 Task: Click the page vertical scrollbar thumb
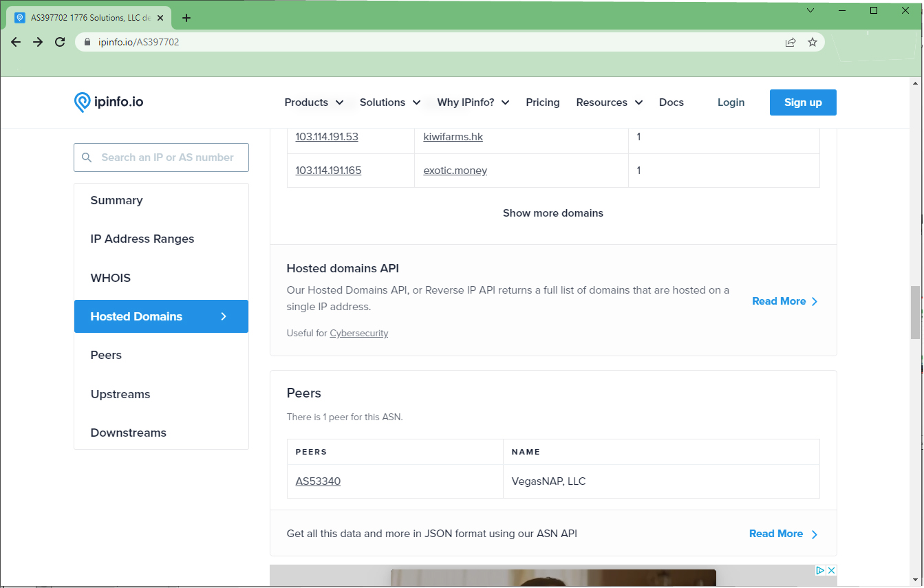tap(915, 312)
